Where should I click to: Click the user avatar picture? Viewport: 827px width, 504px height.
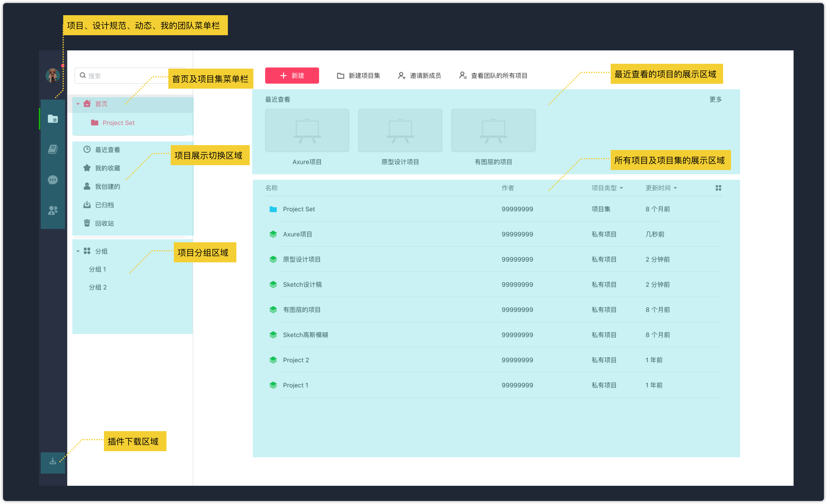(x=53, y=76)
